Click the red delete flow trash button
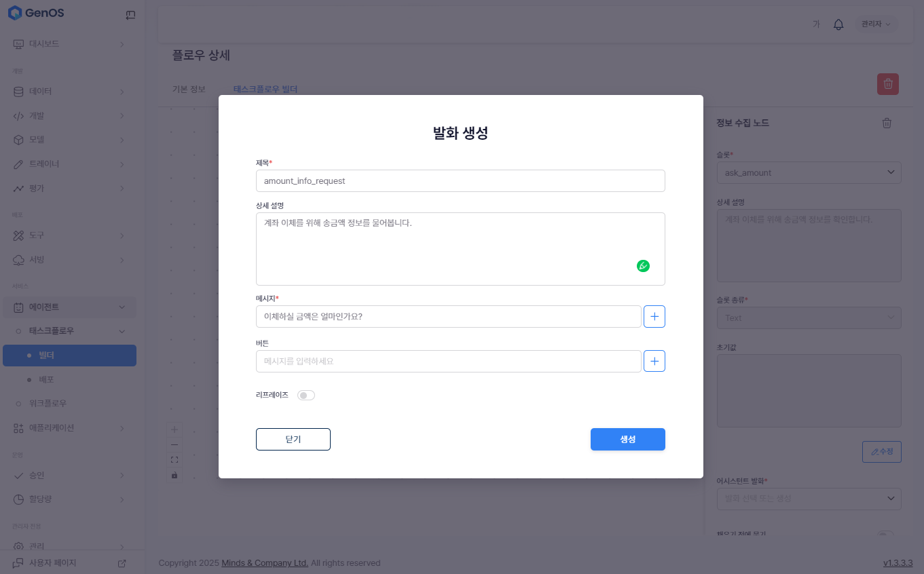The image size is (924, 574). pos(887,84)
